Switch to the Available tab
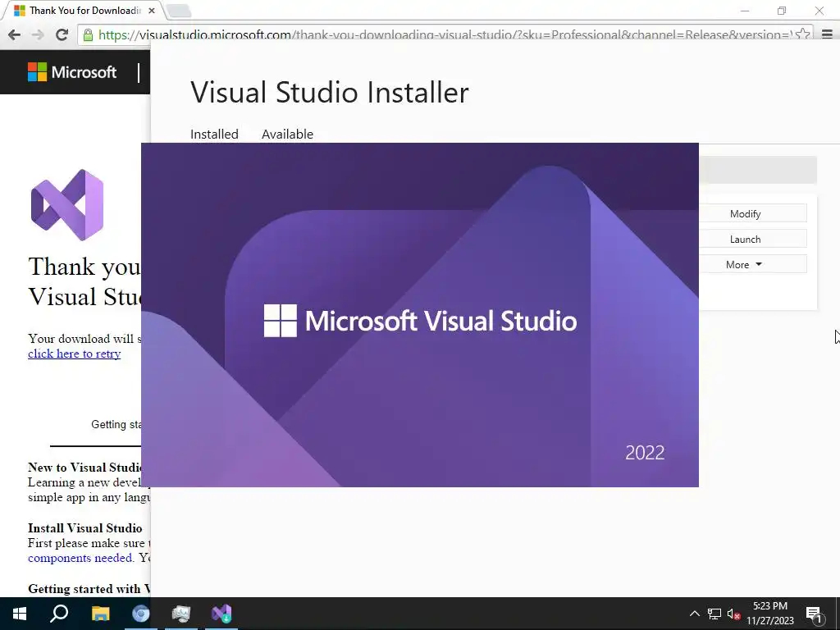840x630 pixels. pyautogui.click(x=287, y=134)
